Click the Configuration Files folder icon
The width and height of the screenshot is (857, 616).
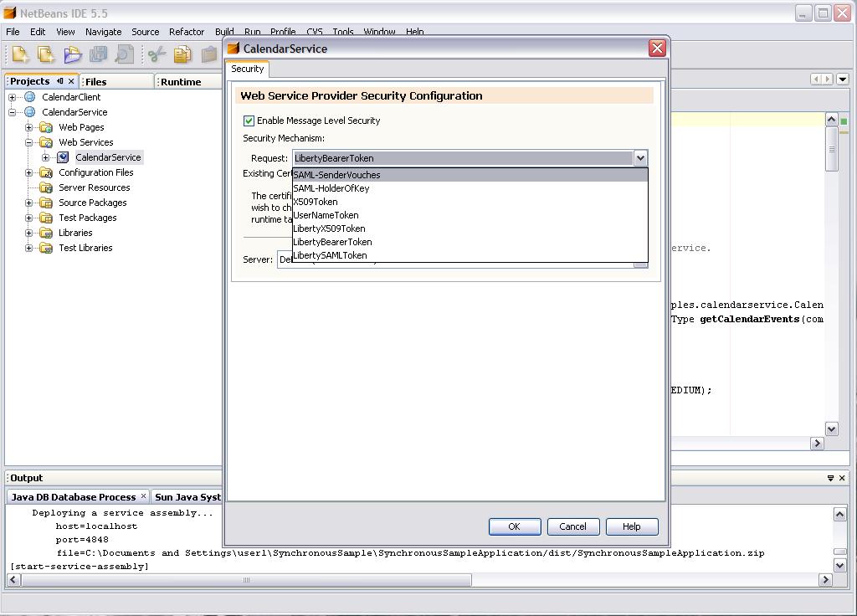[x=47, y=172]
